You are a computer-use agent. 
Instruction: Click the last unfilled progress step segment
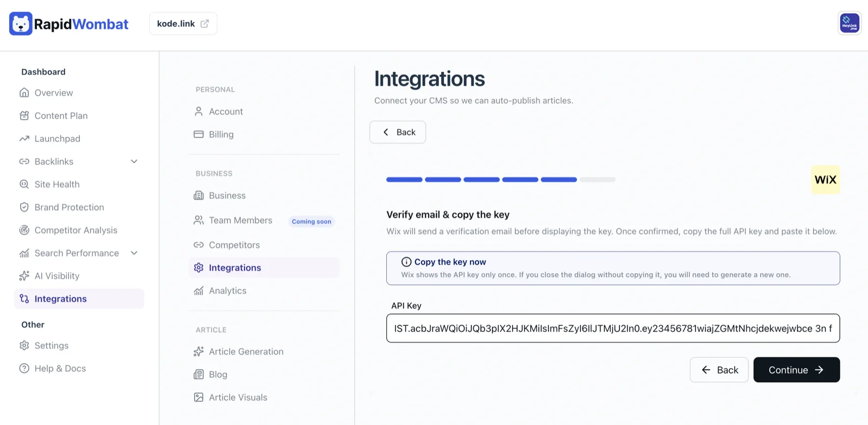pos(597,179)
